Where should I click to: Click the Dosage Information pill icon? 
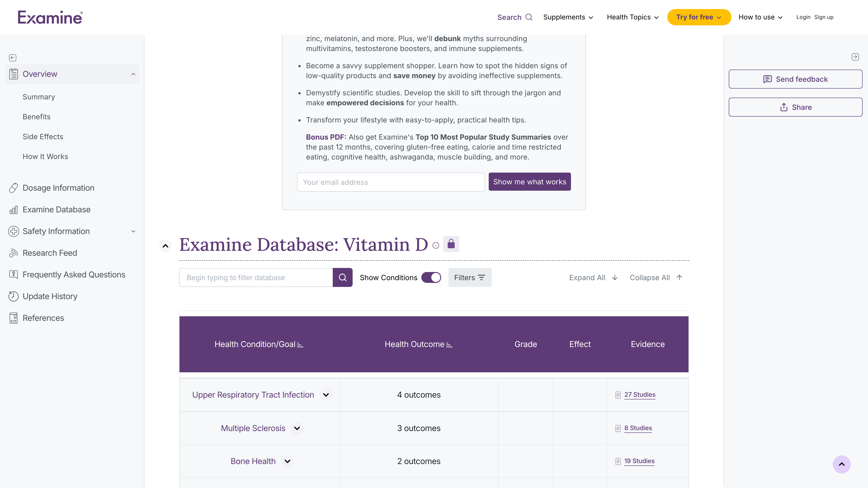(x=14, y=188)
